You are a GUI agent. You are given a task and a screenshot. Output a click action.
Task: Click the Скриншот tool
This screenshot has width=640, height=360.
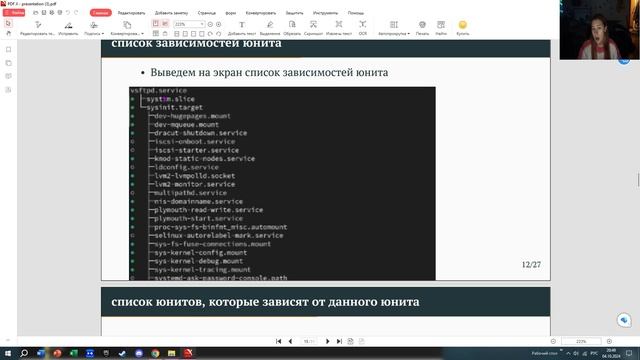pyautogui.click(x=313, y=28)
